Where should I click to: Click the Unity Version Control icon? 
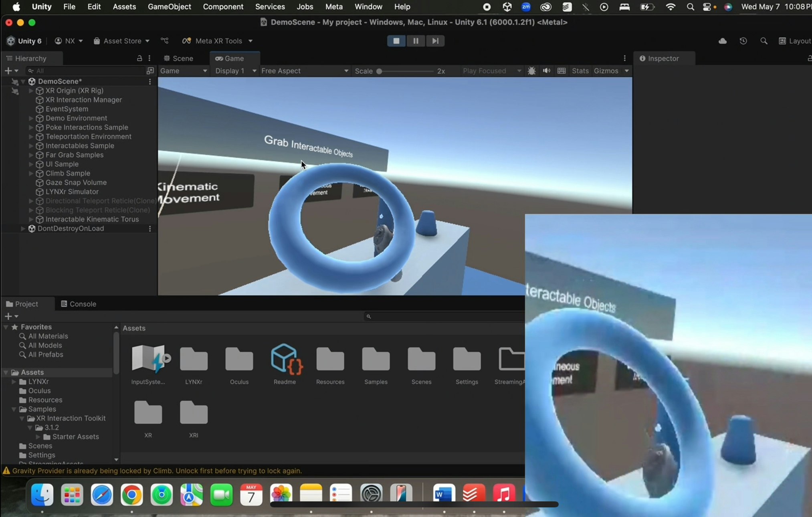click(165, 41)
